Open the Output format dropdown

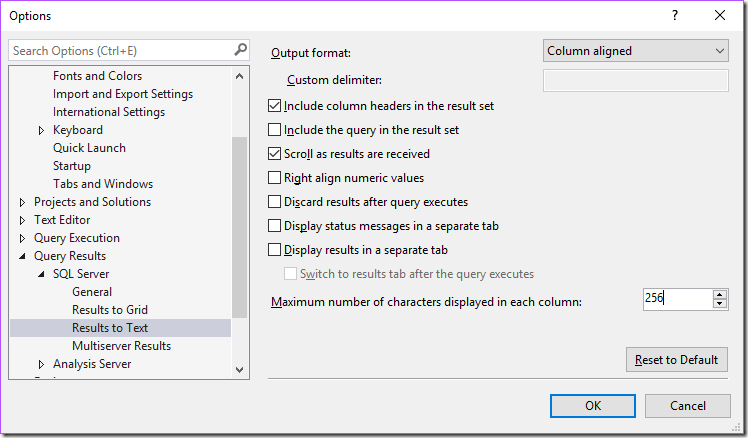coord(636,51)
